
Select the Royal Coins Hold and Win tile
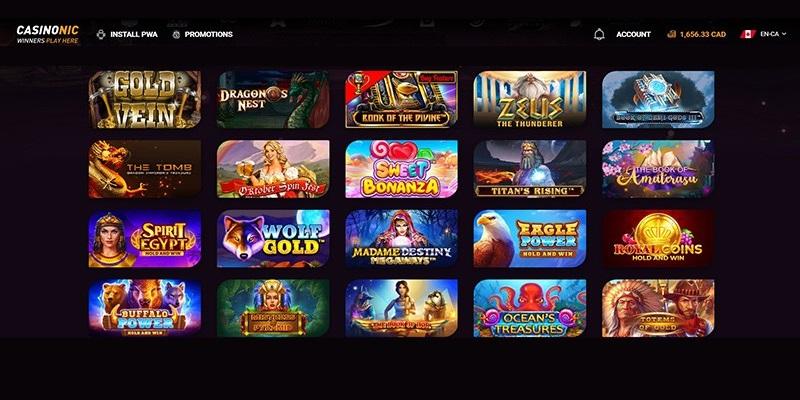pos(658,238)
